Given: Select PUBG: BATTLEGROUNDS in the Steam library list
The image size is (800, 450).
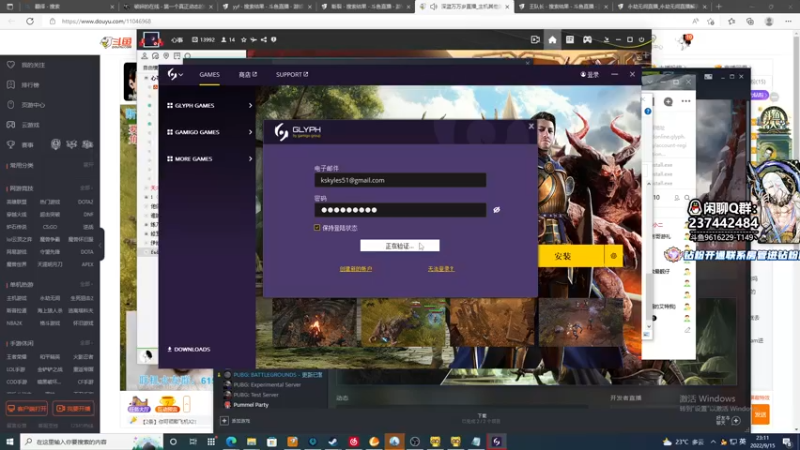Looking at the screenshot, I should (278, 375).
